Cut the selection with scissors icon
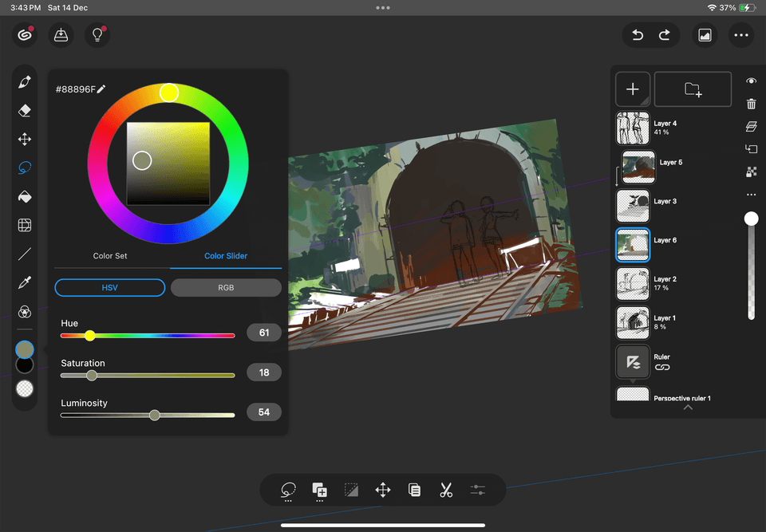The width and height of the screenshot is (766, 532). click(x=446, y=490)
